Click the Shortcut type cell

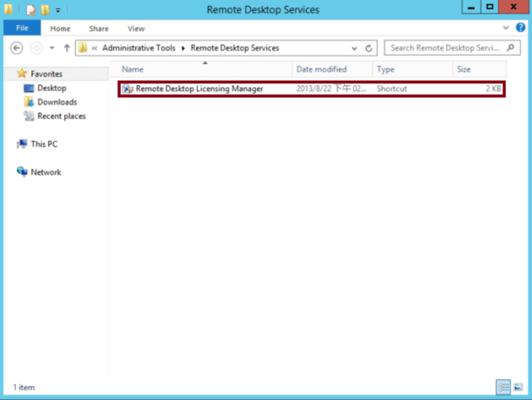pyautogui.click(x=391, y=89)
